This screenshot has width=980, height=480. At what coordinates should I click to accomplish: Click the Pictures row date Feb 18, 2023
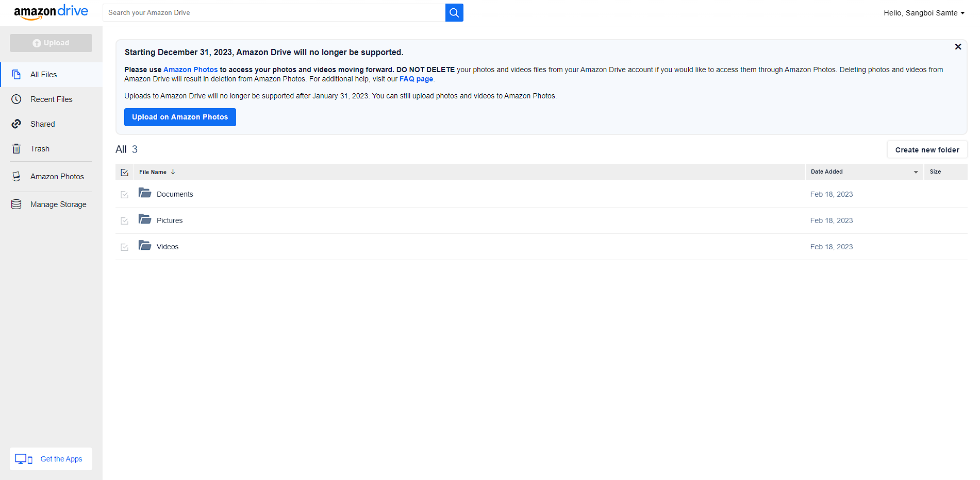832,220
